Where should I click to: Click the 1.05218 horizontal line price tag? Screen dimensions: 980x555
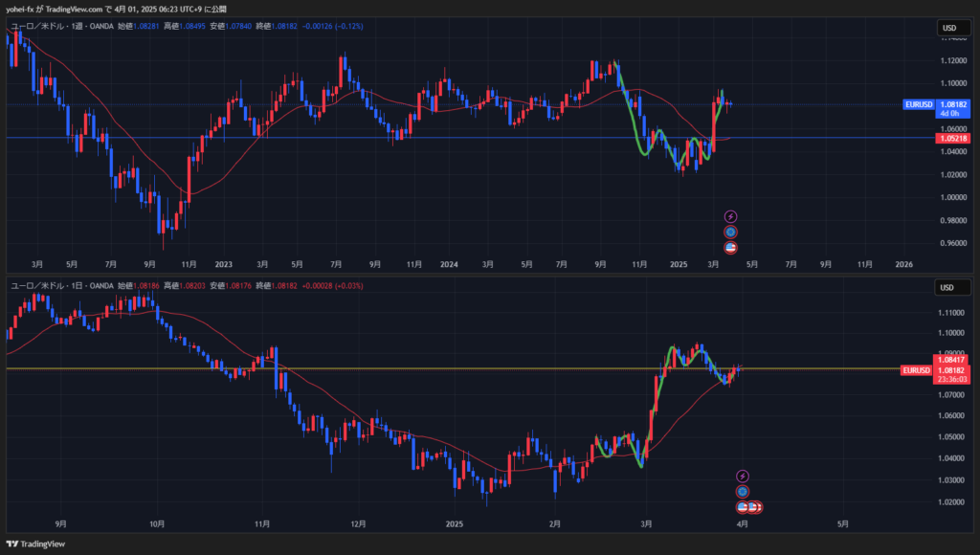pos(953,139)
